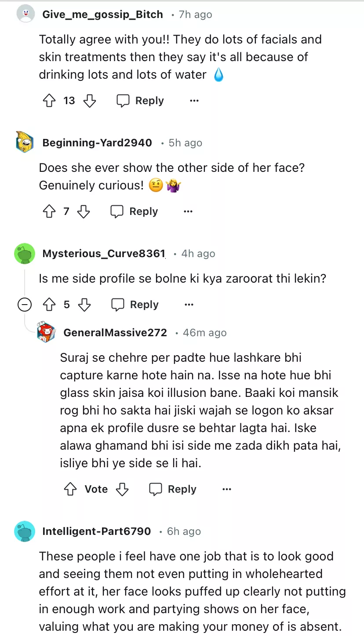Image resolution: width=364 pixels, height=636 pixels.
Task: Open more options on GeneralMassive272's reply
Action: (x=227, y=489)
